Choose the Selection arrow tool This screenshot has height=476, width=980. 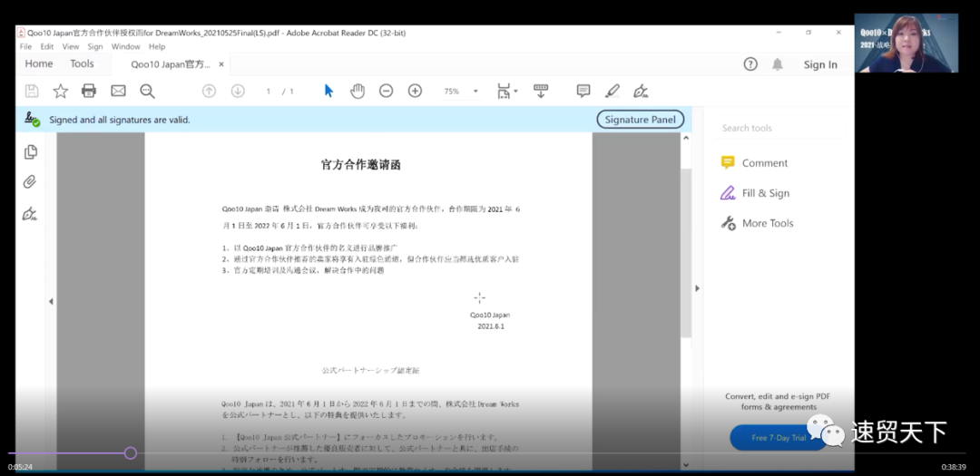click(328, 92)
